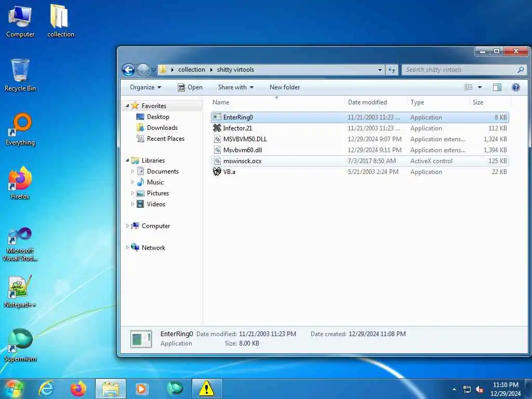Collapse the Favorites tree group

click(x=127, y=106)
